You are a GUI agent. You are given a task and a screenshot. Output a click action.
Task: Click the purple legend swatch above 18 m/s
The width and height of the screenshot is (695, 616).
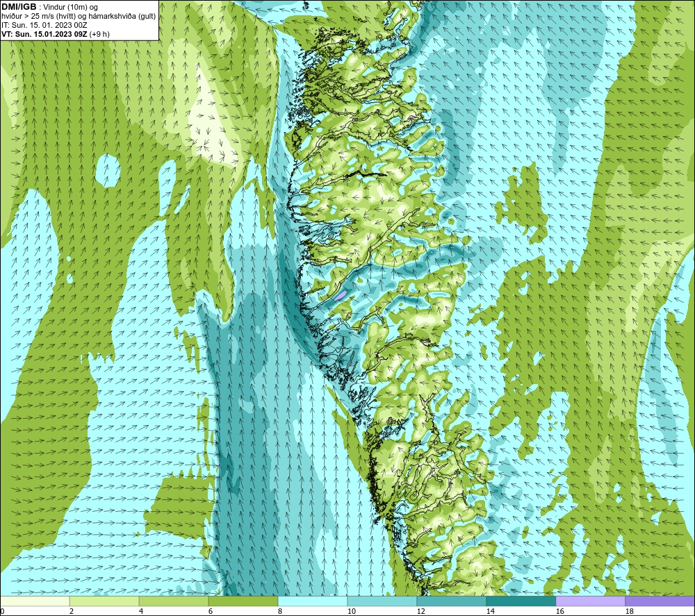tap(660, 601)
